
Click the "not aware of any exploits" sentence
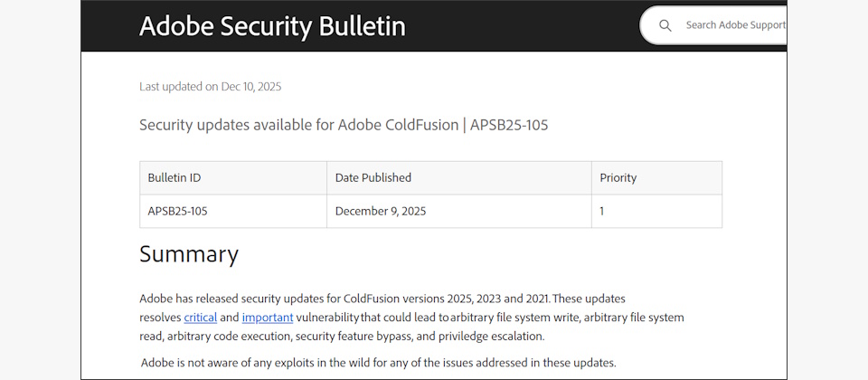378,363
